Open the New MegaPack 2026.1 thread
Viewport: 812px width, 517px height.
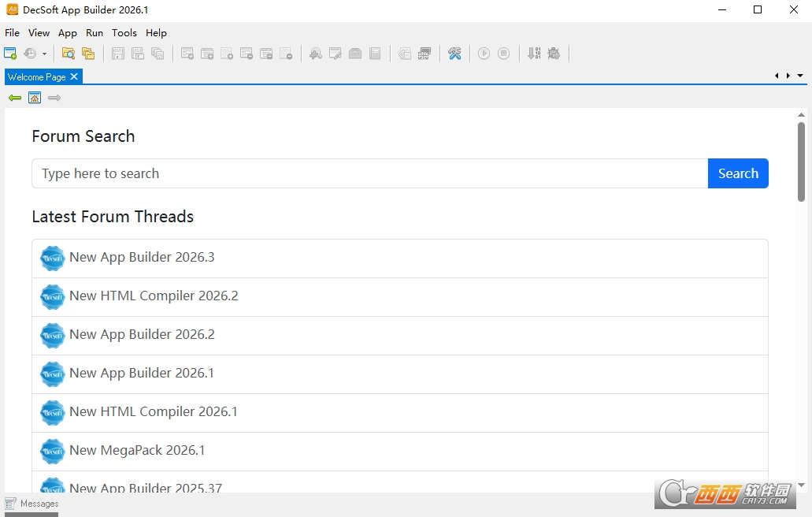click(x=400, y=452)
